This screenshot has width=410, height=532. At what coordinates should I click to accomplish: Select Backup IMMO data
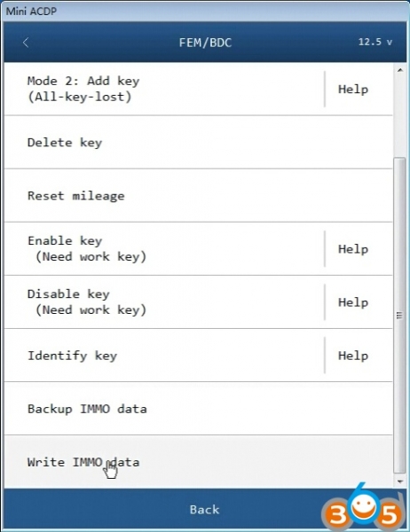tap(199, 409)
